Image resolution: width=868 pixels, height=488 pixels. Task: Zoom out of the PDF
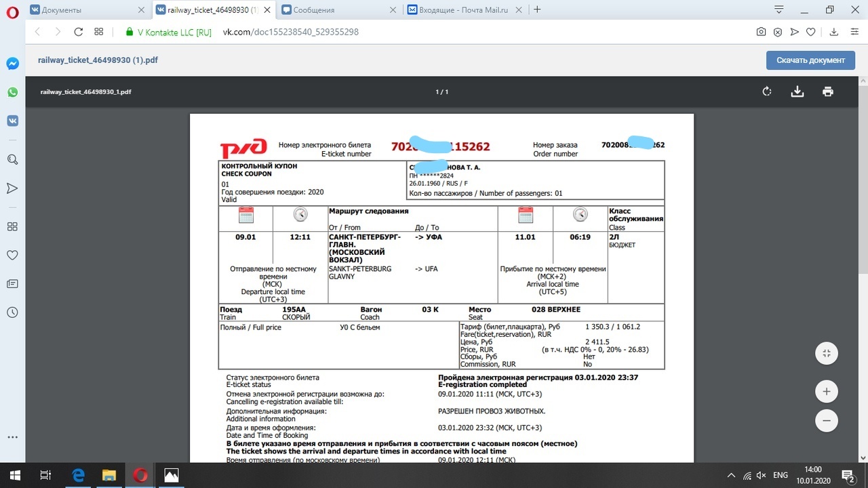pyautogui.click(x=826, y=421)
